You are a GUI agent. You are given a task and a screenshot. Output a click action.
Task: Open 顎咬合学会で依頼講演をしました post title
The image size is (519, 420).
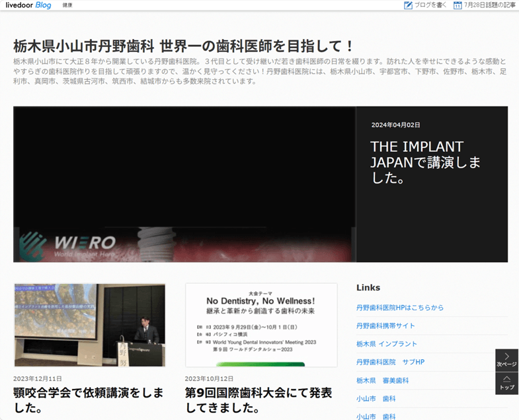pyautogui.click(x=89, y=400)
